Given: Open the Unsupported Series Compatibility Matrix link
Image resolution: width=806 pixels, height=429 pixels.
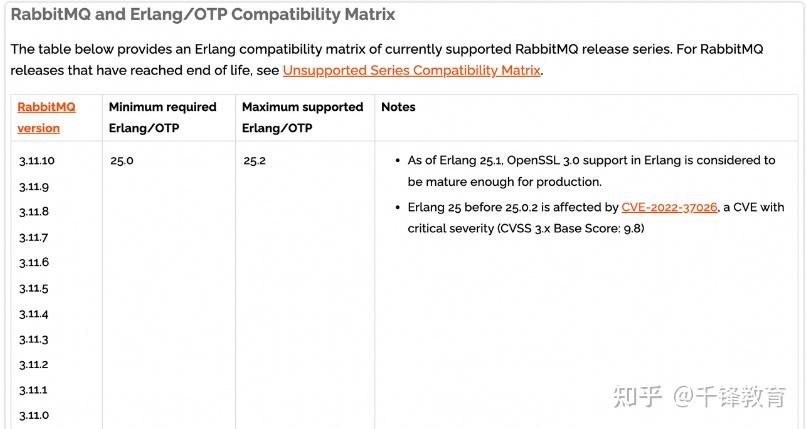Looking at the screenshot, I should (411, 70).
